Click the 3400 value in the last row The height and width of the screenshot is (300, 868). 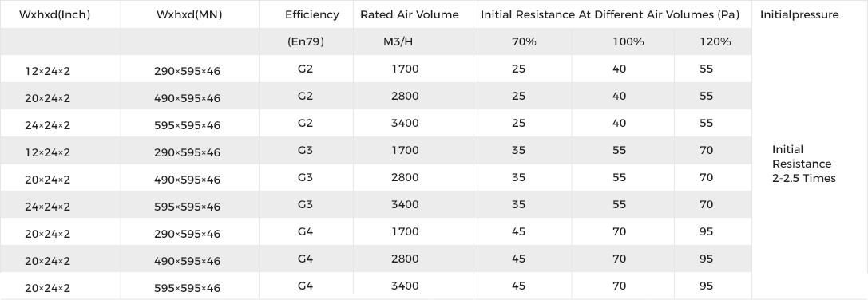pos(405,286)
